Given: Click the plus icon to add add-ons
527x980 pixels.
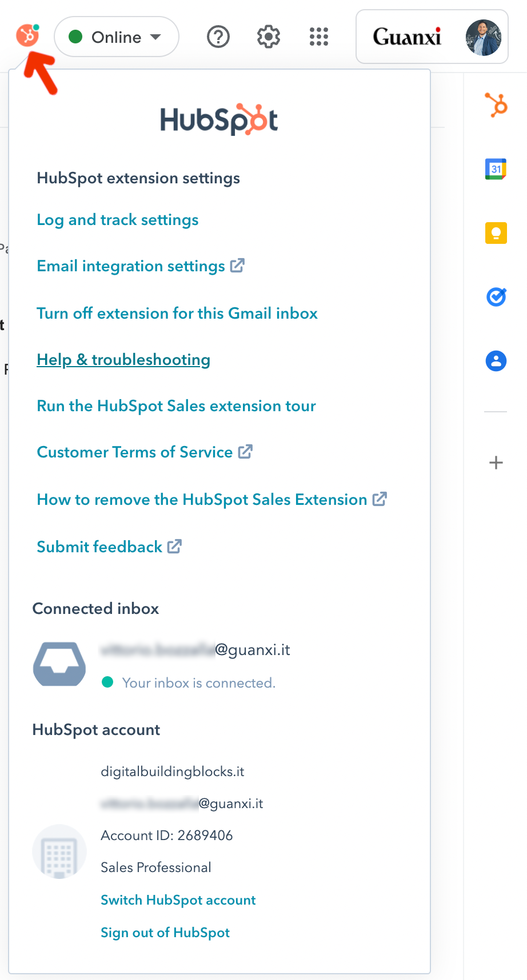Looking at the screenshot, I should pos(496,463).
